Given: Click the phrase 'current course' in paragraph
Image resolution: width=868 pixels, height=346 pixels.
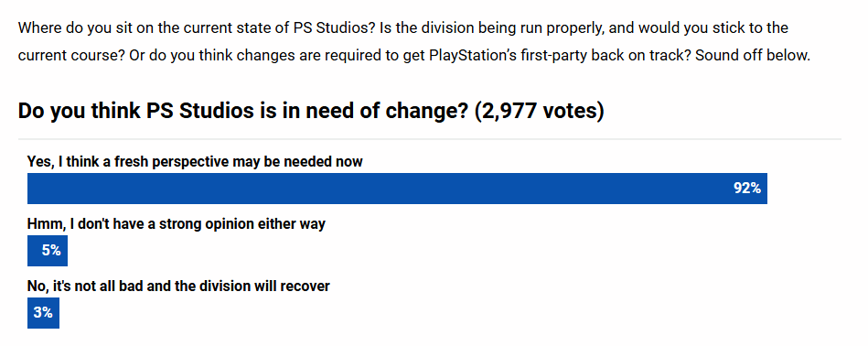Looking at the screenshot, I should click(65, 56).
